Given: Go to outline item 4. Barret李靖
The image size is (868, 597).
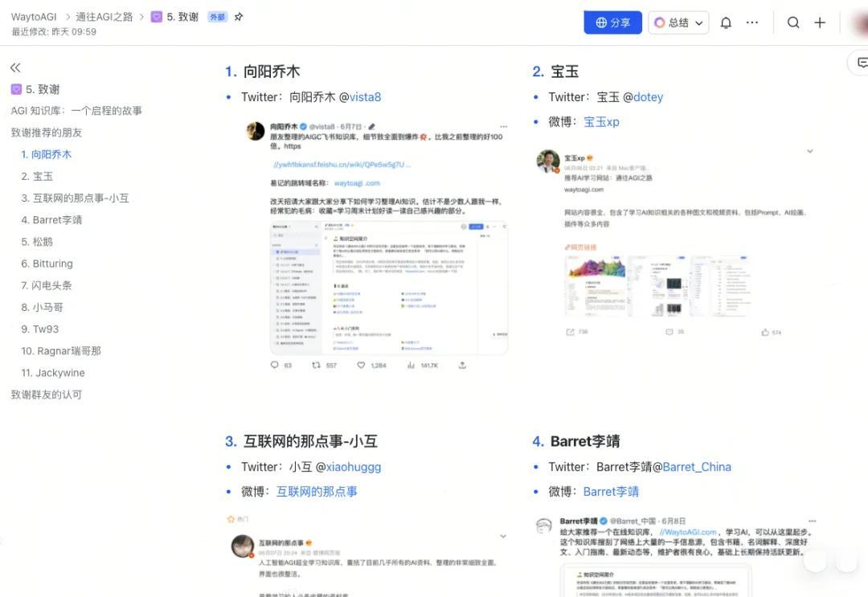Looking at the screenshot, I should pos(51,220).
